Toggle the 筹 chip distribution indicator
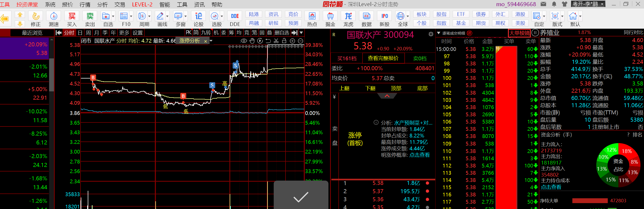Viewport: 644px width, 209px height. pos(231,33)
